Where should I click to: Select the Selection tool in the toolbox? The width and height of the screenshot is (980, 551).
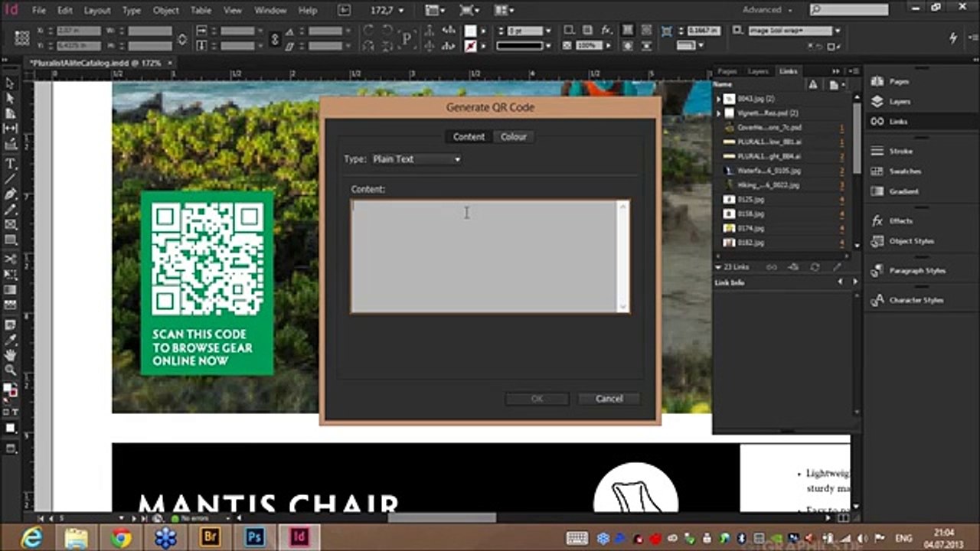click(x=10, y=83)
